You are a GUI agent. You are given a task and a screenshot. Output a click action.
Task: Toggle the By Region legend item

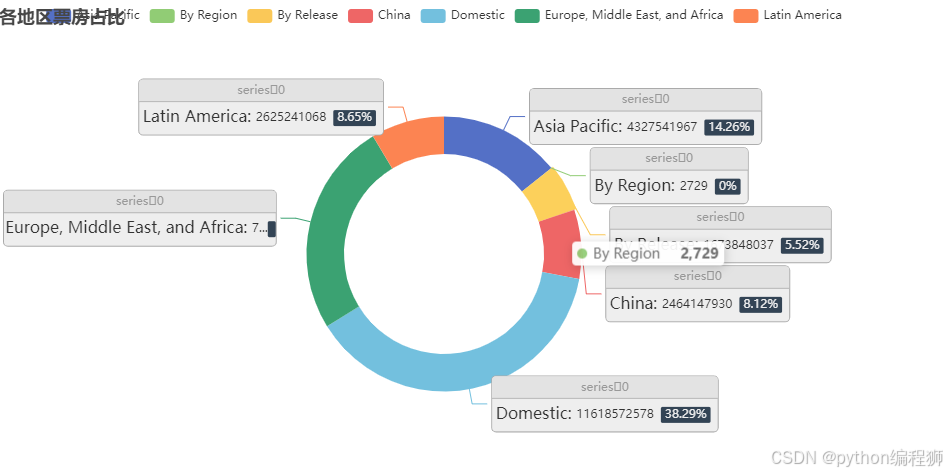[x=193, y=15]
